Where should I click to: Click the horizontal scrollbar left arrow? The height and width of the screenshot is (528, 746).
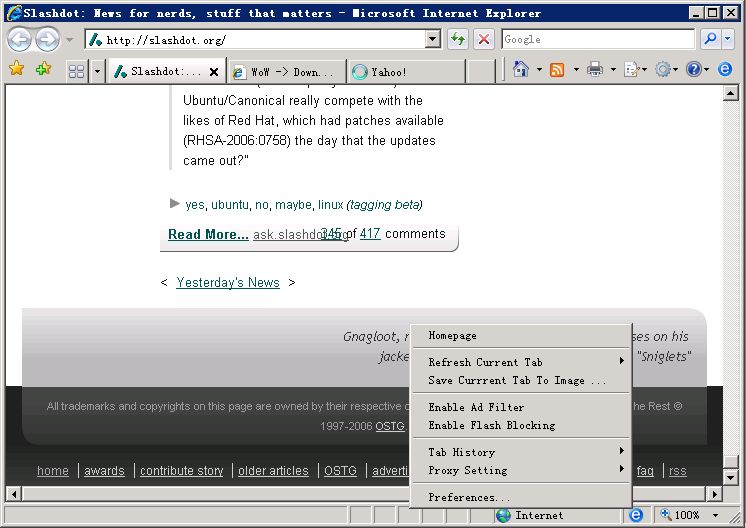[x=14, y=494]
